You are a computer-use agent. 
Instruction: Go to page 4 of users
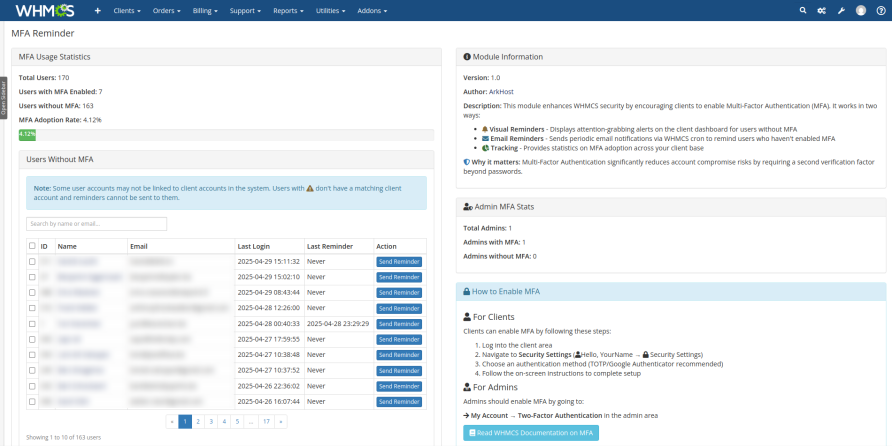tap(224, 422)
